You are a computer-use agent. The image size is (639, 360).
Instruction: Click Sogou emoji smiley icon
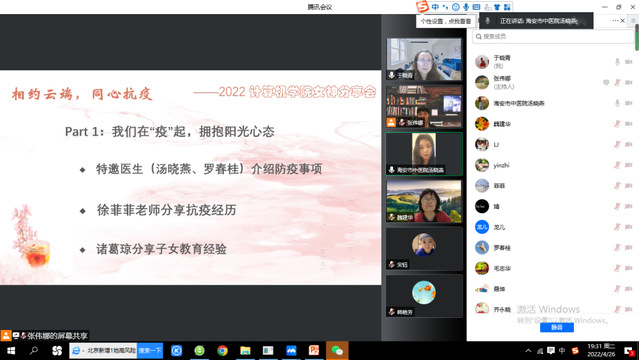click(456, 7)
